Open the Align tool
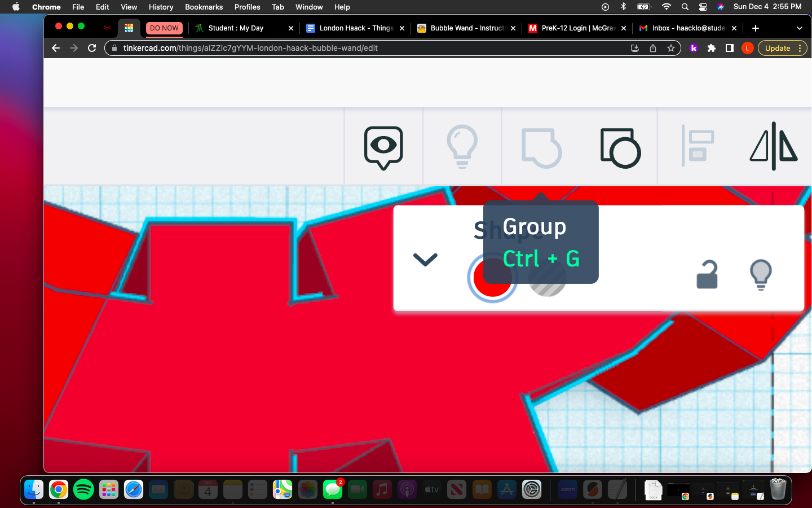This screenshot has width=812, height=508. (698, 147)
